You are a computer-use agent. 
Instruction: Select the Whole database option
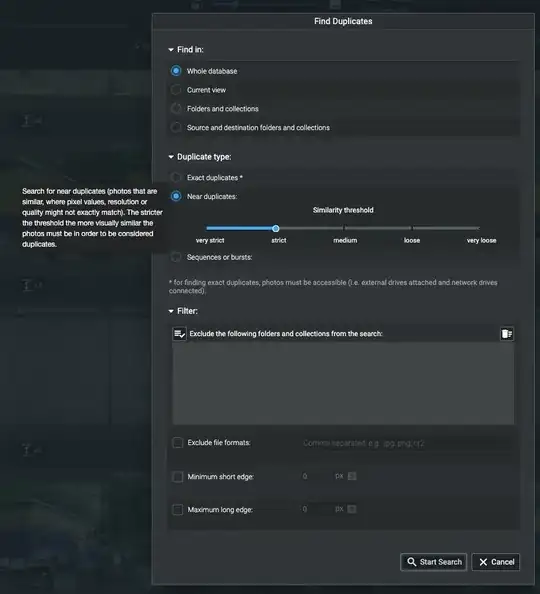pos(176,71)
